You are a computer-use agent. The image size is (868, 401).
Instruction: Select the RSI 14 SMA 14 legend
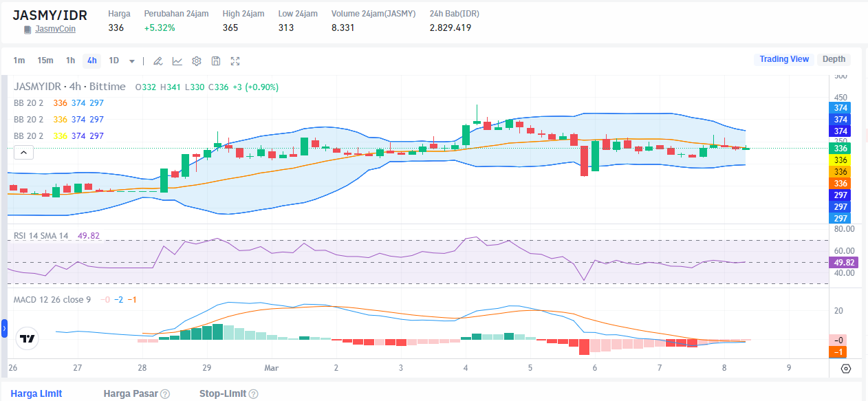[x=41, y=236]
